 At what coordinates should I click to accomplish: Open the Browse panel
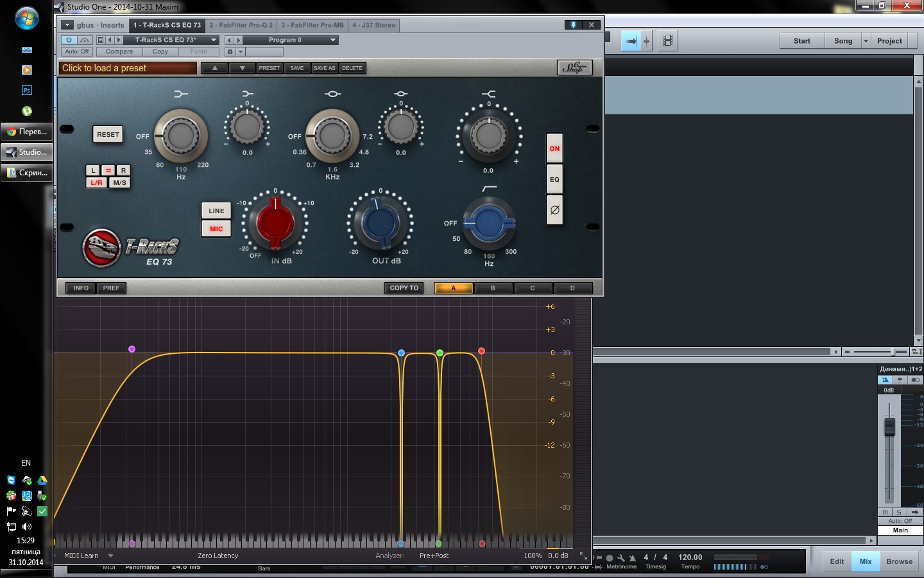click(x=899, y=561)
